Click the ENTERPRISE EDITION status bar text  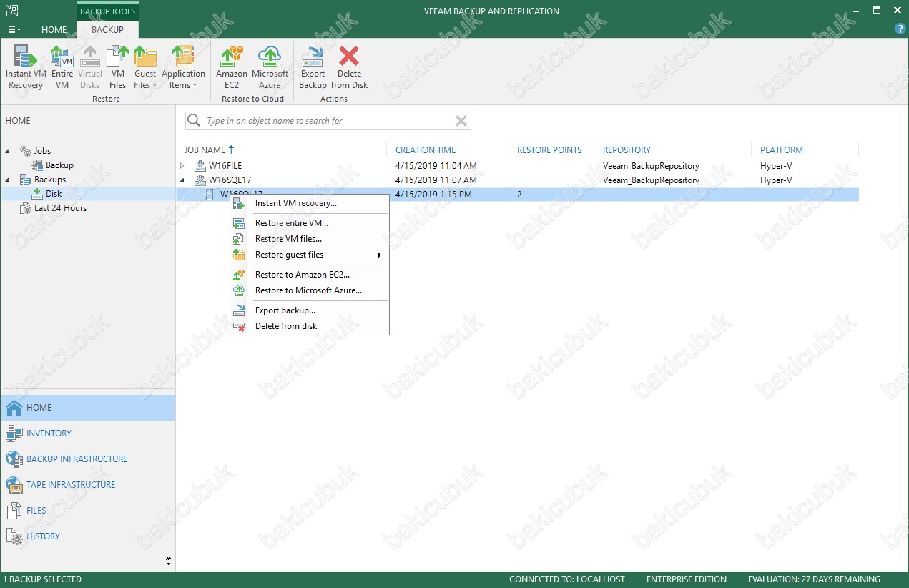pos(687,579)
